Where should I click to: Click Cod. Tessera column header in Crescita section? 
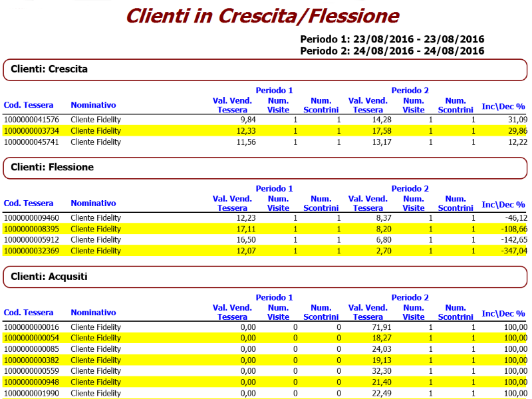pyautogui.click(x=29, y=105)
